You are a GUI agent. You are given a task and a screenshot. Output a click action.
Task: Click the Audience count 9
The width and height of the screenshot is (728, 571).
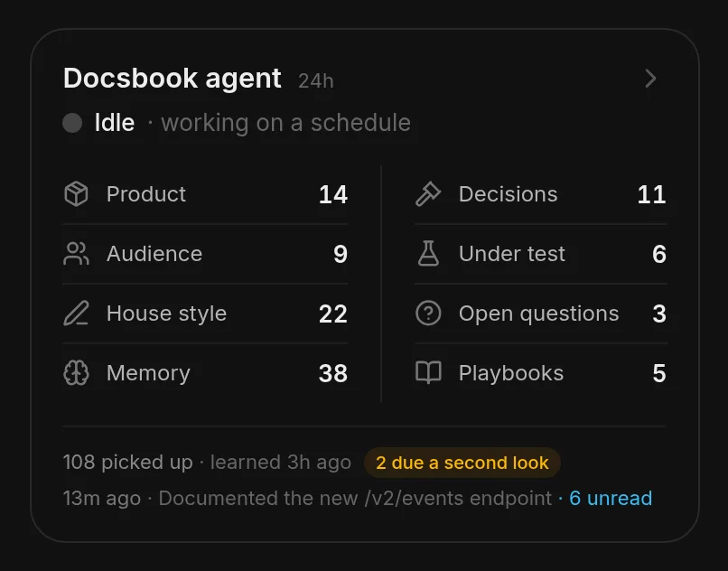(x=341, y=254)
